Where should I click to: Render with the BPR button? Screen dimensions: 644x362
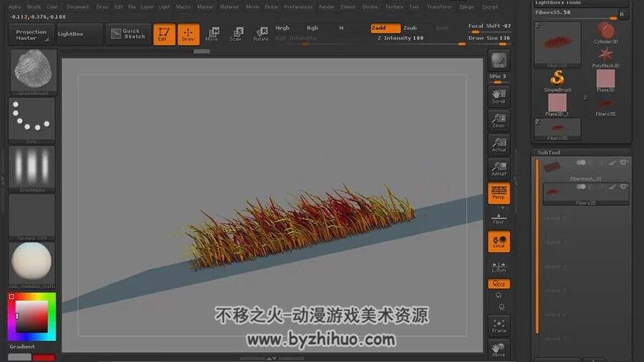pyautogui.click(x=499, y=60)
